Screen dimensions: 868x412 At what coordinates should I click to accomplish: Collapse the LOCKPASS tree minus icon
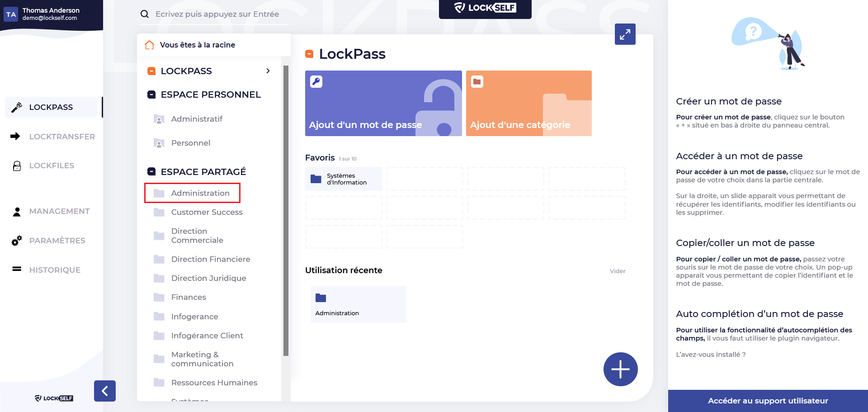[152, 71]
